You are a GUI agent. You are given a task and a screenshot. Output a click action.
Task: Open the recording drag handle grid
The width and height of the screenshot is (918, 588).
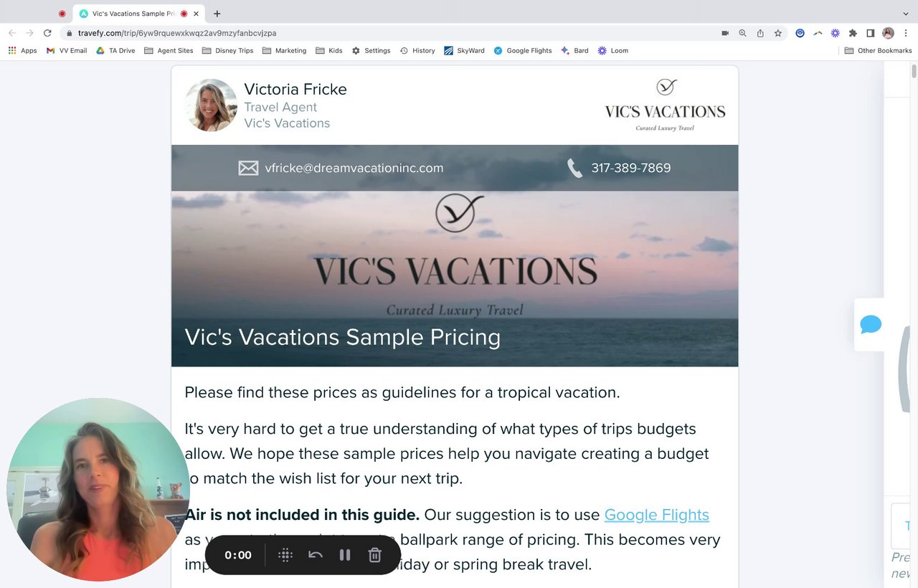[x=285, y=555]
